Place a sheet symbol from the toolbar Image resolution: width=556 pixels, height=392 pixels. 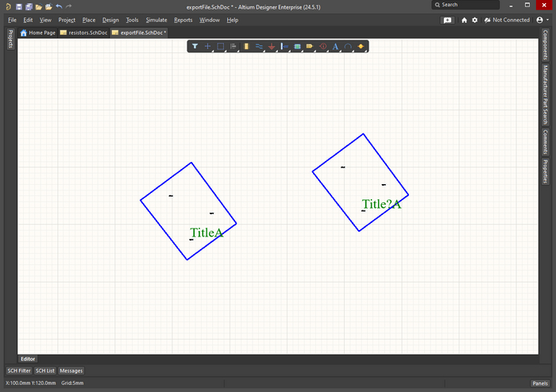coord(297,46)
